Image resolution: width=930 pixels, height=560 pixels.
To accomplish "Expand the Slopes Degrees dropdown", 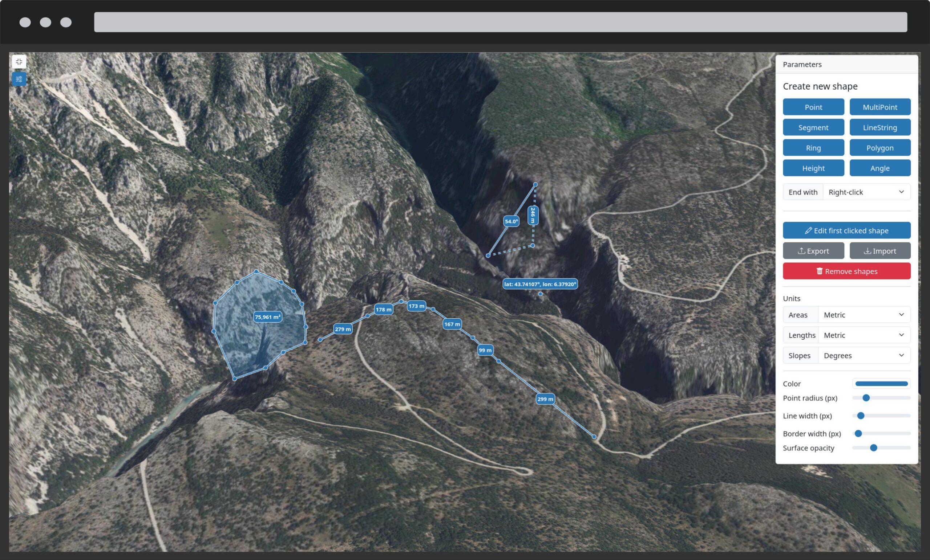I will click(x=864, y=355).
